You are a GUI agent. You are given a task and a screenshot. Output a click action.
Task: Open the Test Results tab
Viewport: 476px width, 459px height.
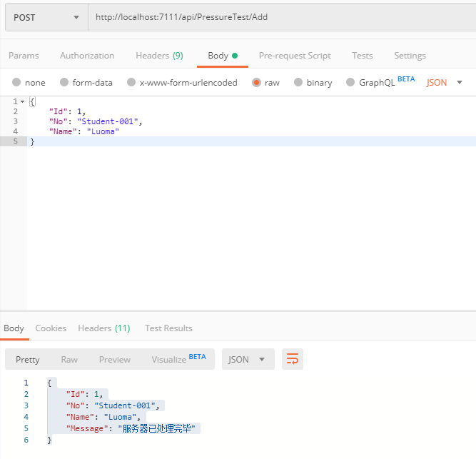pyautogui.click(x=168, y=328)
